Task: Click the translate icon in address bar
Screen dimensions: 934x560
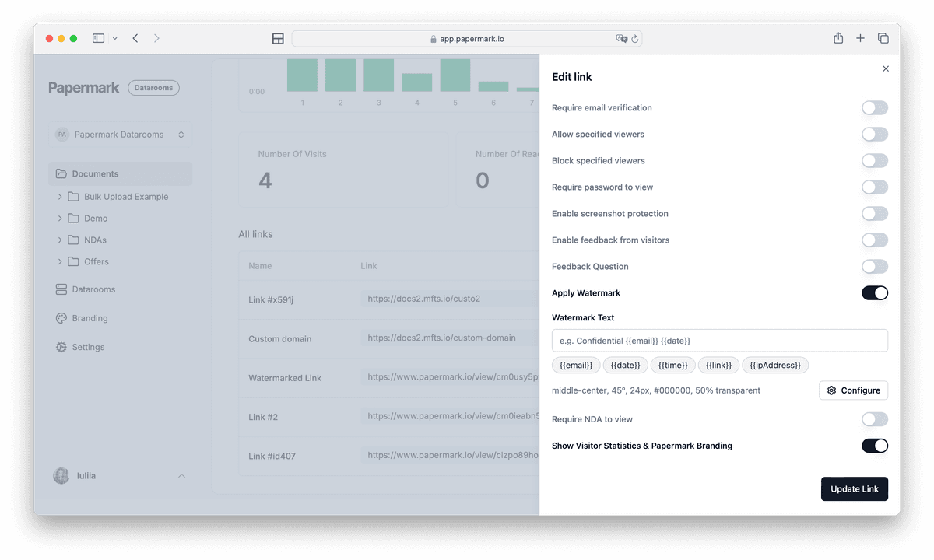Action: click(621, 39)
